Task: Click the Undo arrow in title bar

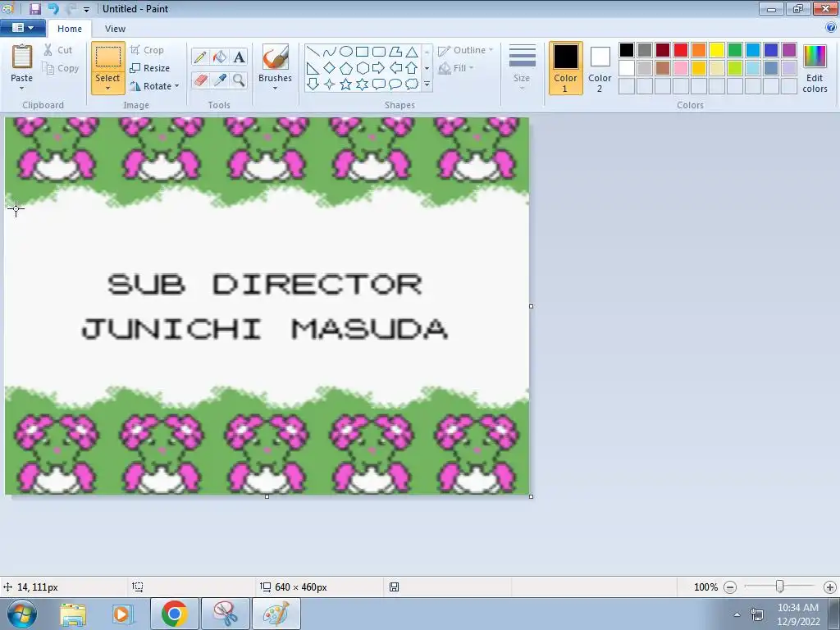Action: coord(53,8)
